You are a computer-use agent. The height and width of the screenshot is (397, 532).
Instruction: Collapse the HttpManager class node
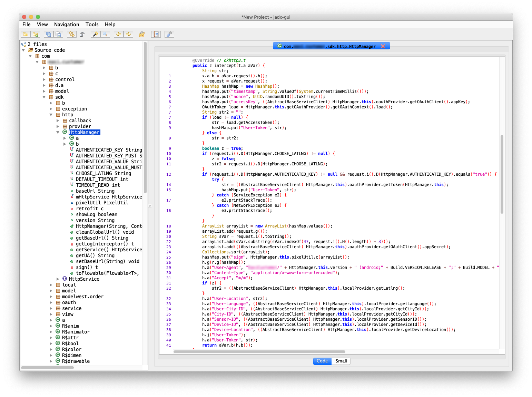click(58, 132)
